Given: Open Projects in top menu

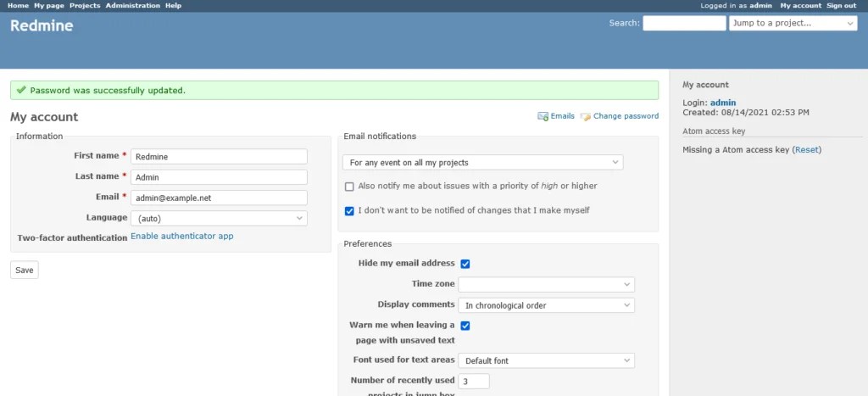Looking at the screenshot, I should pos(85,6).
